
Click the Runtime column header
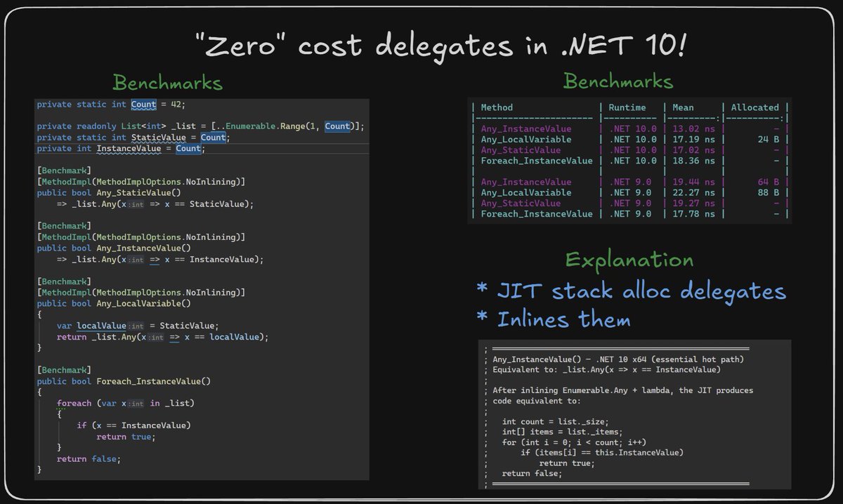pos(627,107)
